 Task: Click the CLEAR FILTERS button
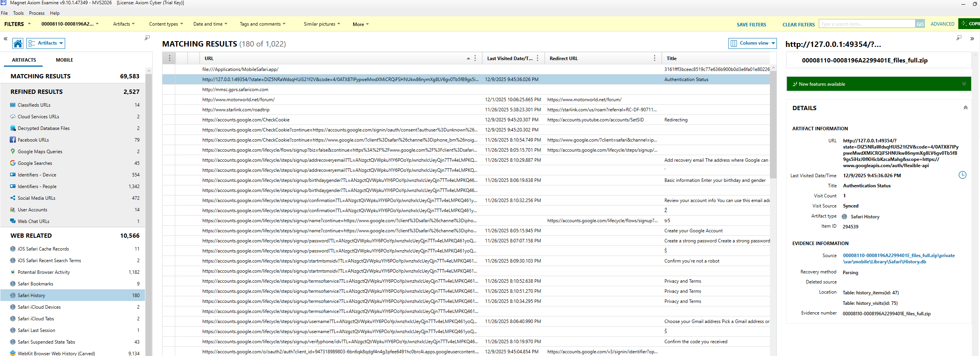pyautogui.click(x=798, y=24)
